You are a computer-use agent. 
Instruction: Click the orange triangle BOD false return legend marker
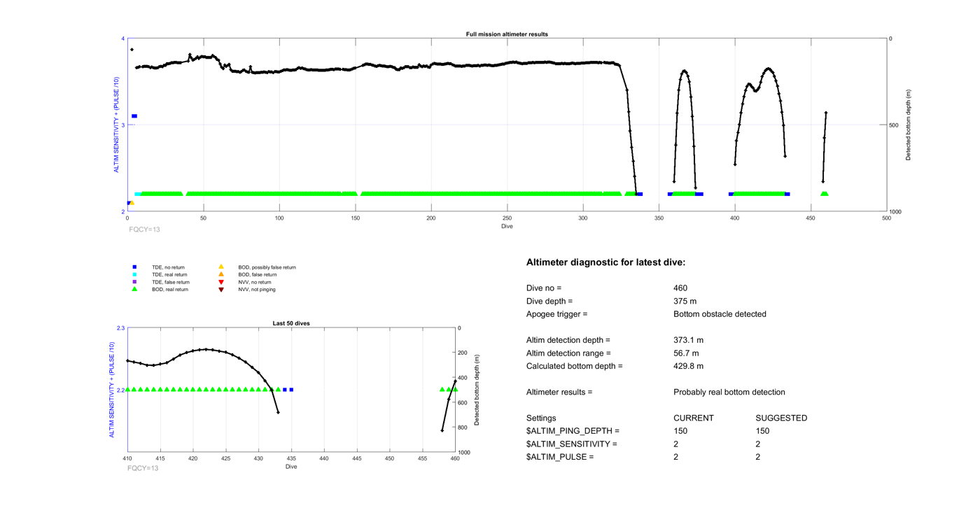click(221, 274)
